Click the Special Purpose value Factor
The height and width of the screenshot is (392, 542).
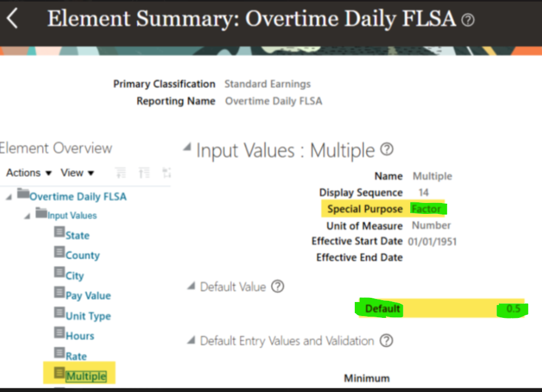[426, 209]
